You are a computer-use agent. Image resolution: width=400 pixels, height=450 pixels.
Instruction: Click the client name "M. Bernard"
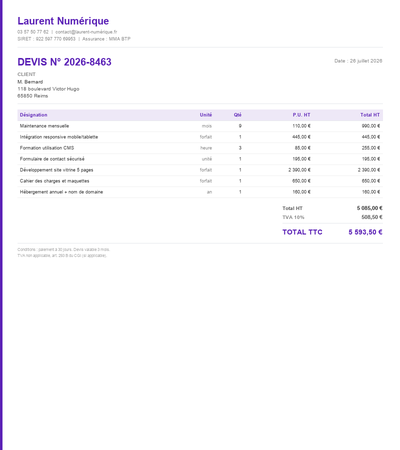30,82
